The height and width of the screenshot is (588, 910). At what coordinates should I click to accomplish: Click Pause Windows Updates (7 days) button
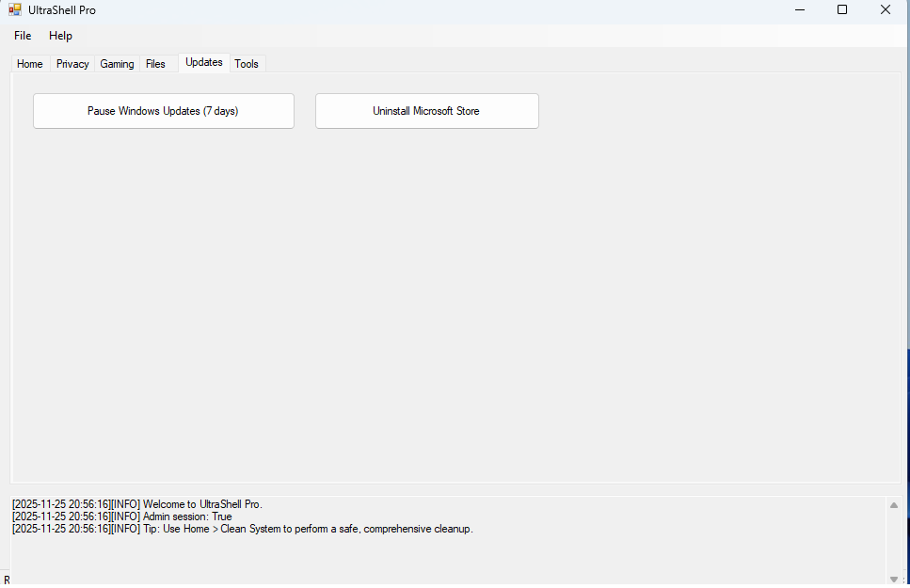164,111
